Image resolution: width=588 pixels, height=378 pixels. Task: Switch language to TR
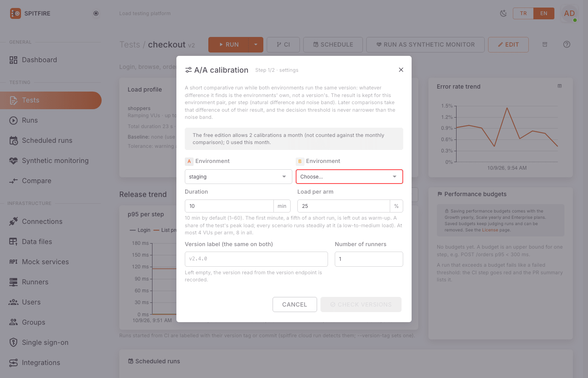click(523, 13)
